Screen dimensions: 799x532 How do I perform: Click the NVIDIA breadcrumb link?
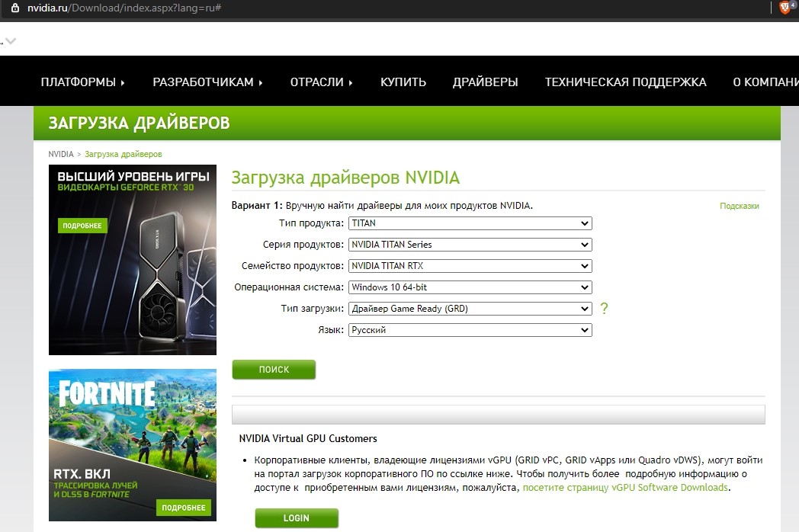[x=61, y=154]
